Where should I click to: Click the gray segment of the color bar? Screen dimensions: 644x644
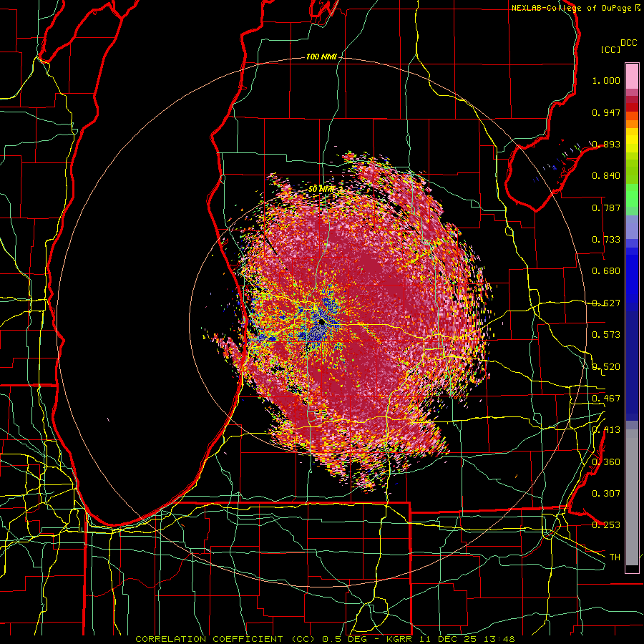click(632, 497)
